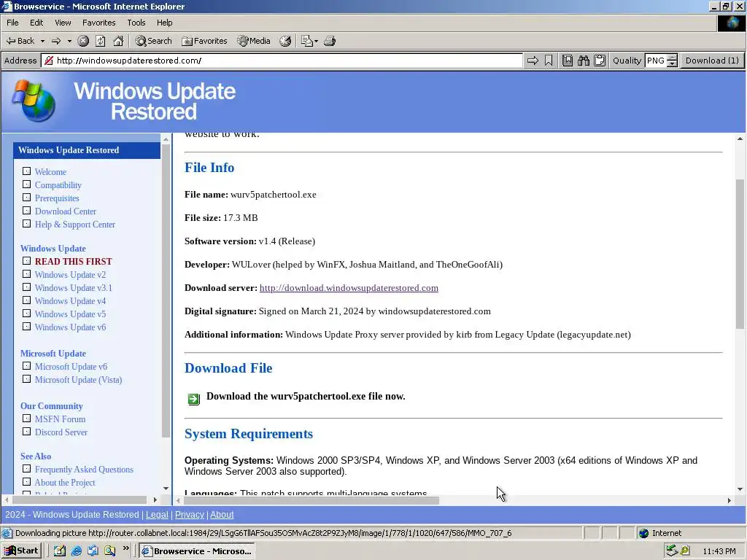747x560 pixels.
Task: Increase Quality with the up spinner
Action: (672, 57)
